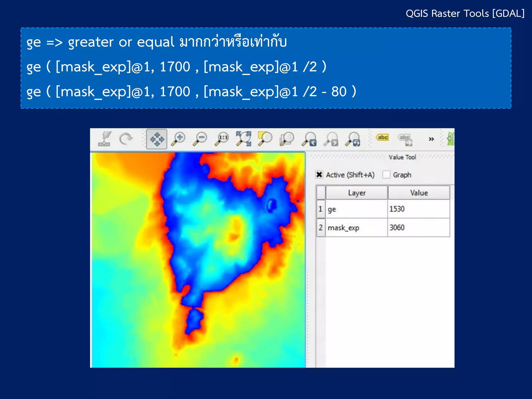The image size is (532, 399).
Task: Click the greyed redo arrow icon
Action: (126, 139)
